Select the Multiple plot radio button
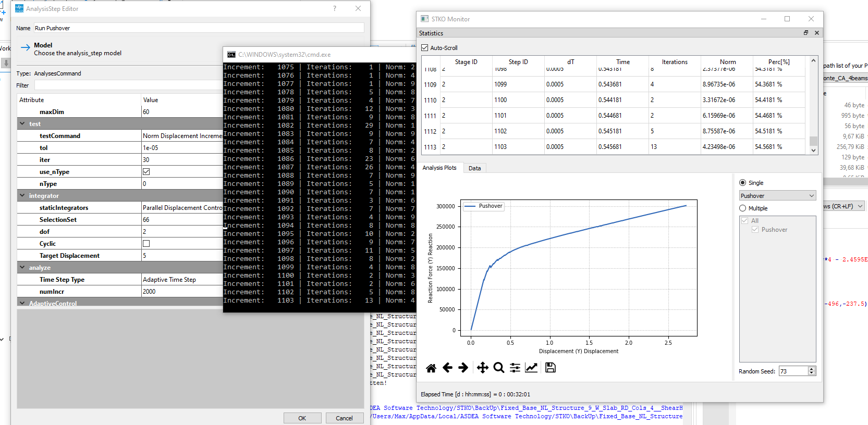This screenshot has height=425, width=868. pos(743,208)
